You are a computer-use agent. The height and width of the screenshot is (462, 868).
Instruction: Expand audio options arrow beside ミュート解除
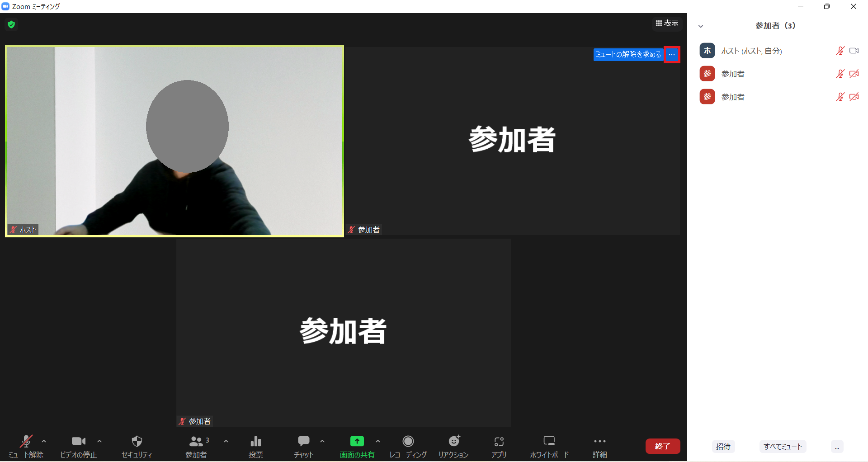(44, 441)
